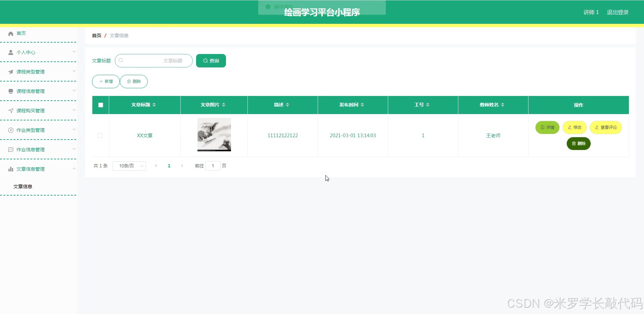
Task: Click the bar chart icon for 文章信息管理
Action: pyautogui.click(x=11, y=169)
